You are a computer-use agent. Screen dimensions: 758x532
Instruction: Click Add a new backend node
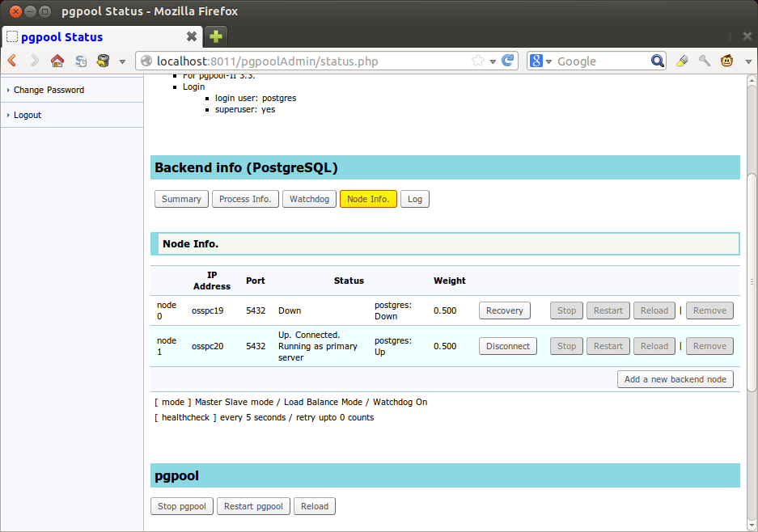(x=675, y=379)
